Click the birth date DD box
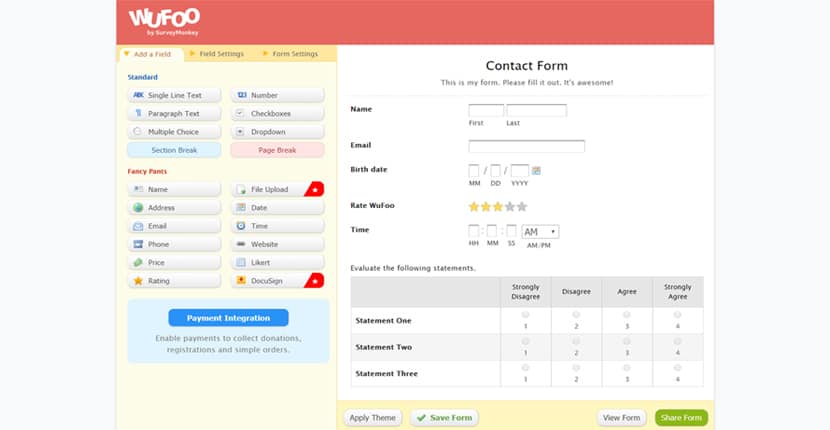Viewport: 830px width, 430px height. tap(495, 171)
